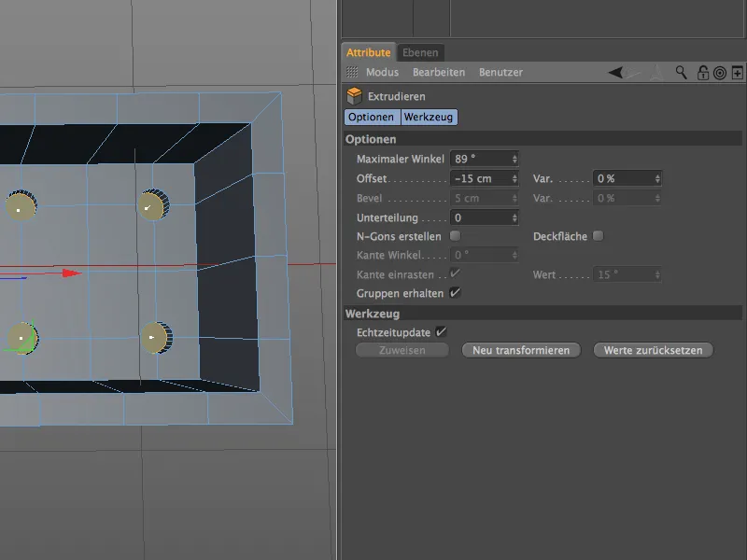
Task: Collapse the Werkzeug section header
Action: tap(543, 314)
